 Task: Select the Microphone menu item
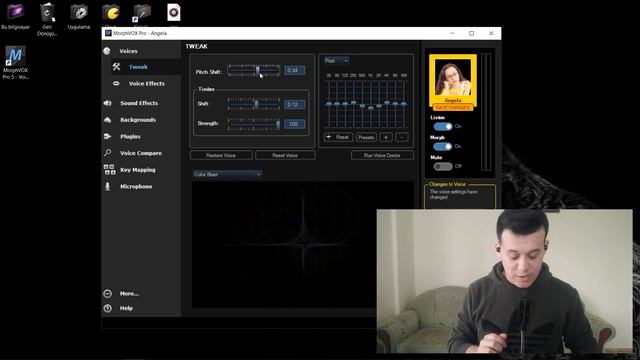coord(136,187)
